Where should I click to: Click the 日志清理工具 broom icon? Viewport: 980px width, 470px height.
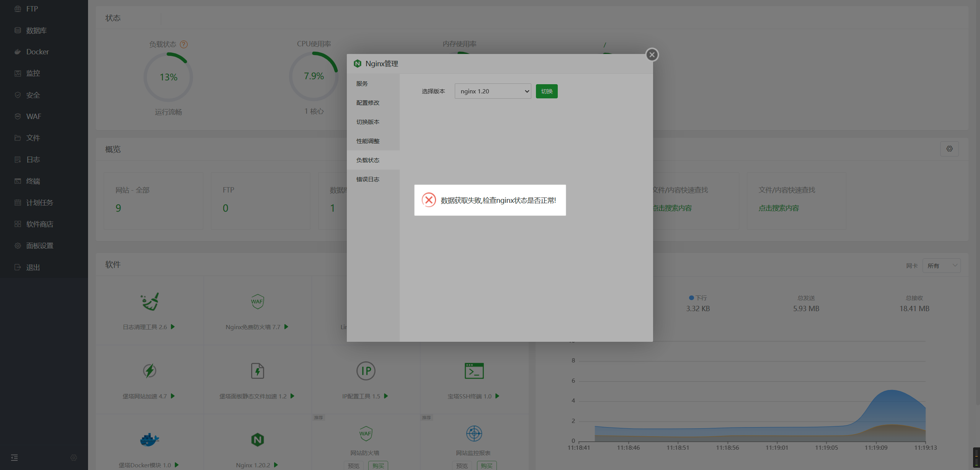(150, 302)
